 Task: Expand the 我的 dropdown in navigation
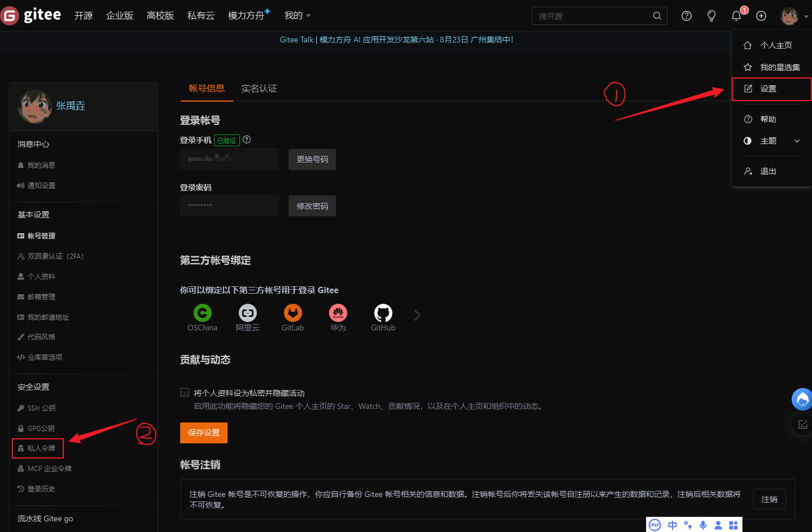[x=298, y=16]
